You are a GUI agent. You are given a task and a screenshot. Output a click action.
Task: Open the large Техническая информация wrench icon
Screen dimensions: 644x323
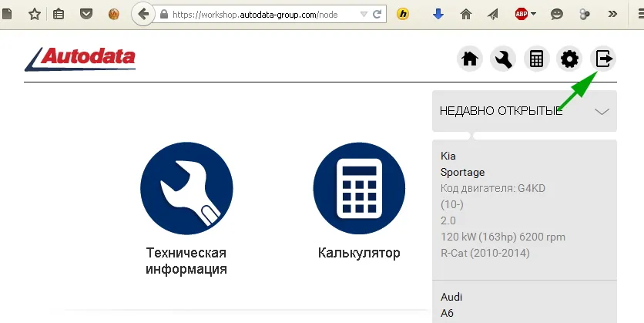(x=186, y=188)
